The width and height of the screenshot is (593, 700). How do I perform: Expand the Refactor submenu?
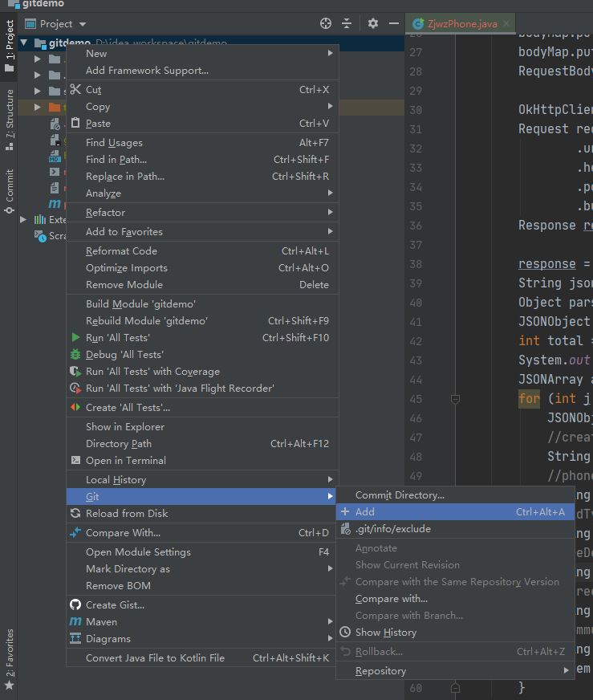[x=202, y=213]
